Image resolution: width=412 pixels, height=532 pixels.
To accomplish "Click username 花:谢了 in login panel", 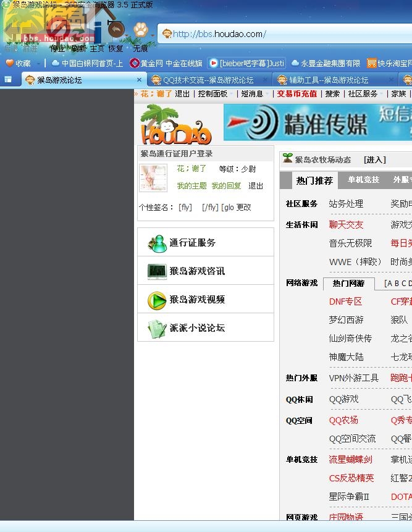I will (191, 169).
